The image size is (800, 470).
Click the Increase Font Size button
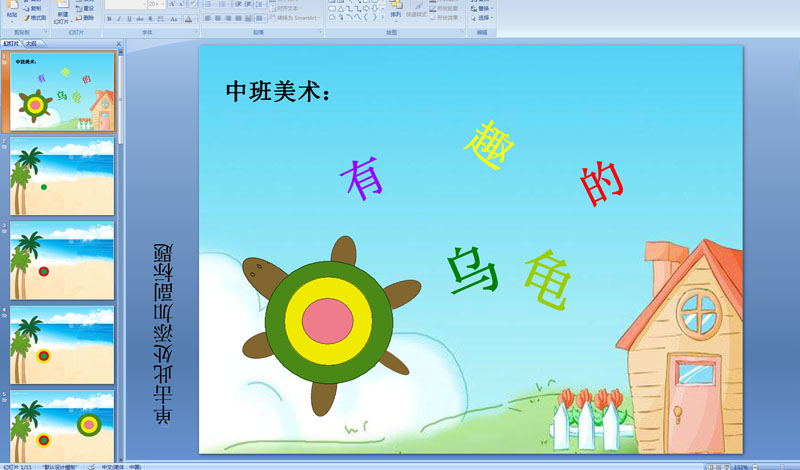click(x=171, y=4)
